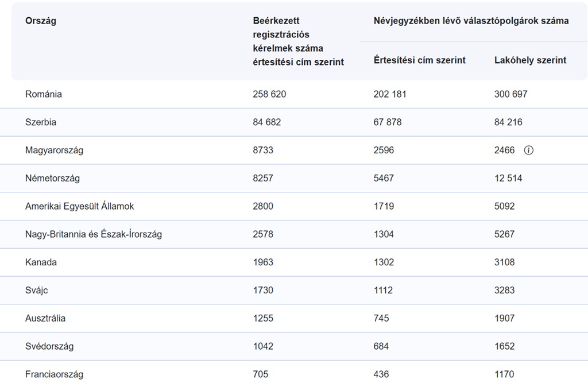The height and width of the screenshot is (383, 588).
Task: Click the Ország column header
Action: click(41, 21)
